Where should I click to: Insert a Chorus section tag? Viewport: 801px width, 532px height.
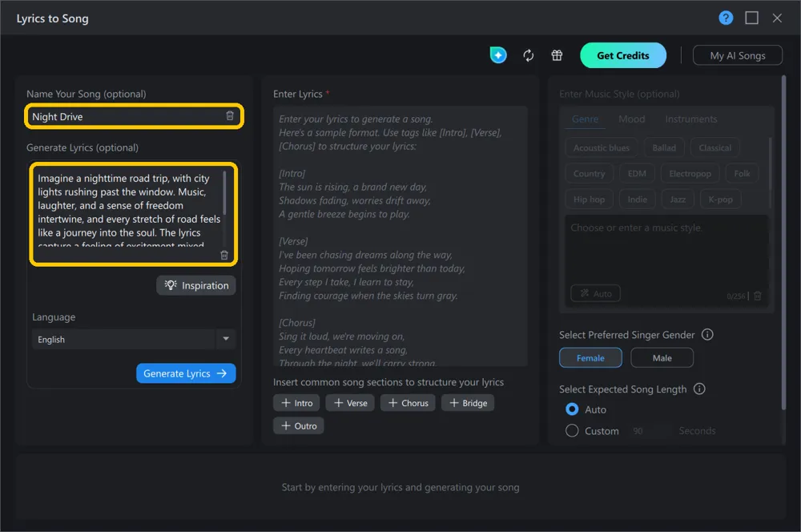point(408,403)
